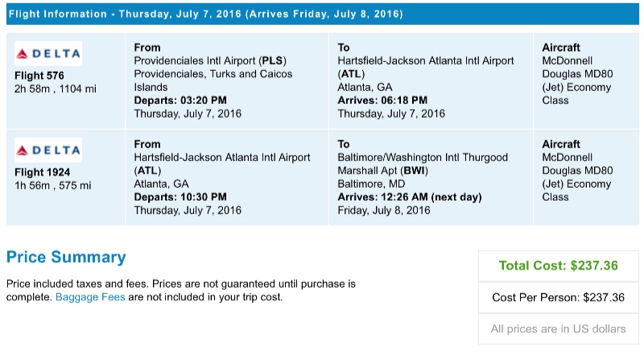This screenshot has height=352, width=644.
Task: Click the Arrives 06:18 PM time
Action: (x=382, y=100)
